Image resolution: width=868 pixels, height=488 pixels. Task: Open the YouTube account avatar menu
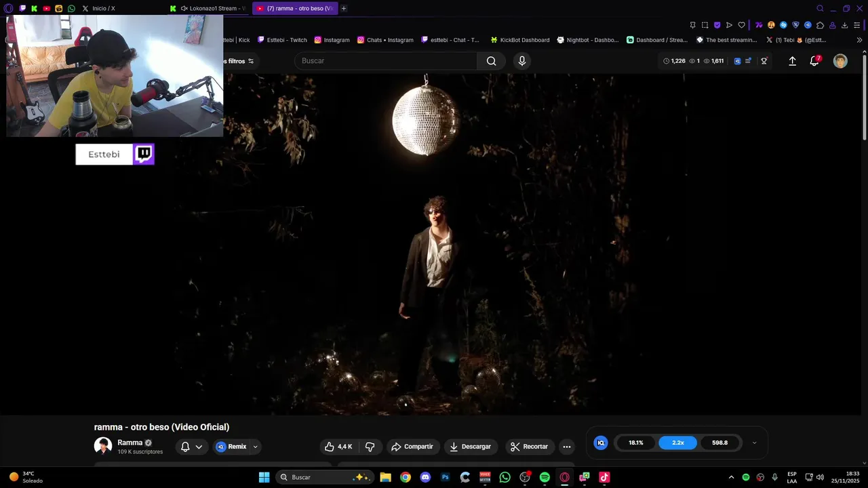tap(840, 61)
